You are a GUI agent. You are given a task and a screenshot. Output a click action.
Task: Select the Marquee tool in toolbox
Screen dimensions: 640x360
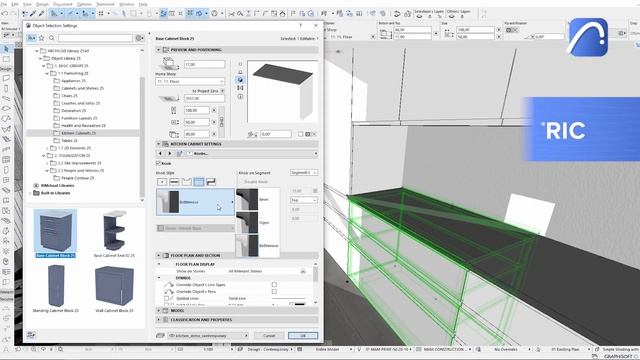(x=6, y=59)
